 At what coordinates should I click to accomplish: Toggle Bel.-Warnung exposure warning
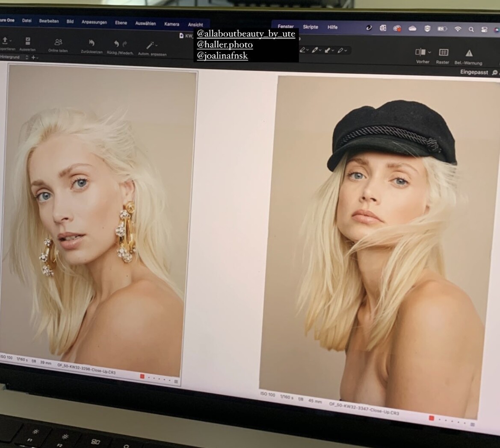(469, 53)
